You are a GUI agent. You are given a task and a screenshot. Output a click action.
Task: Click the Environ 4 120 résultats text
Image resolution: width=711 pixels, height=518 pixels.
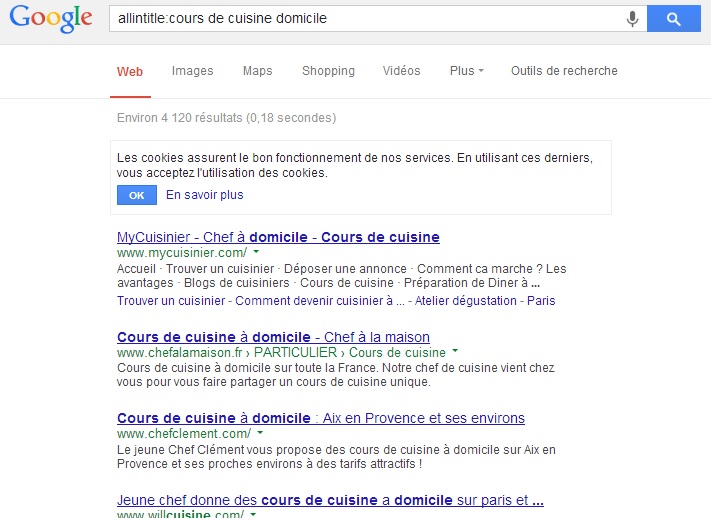(226, 118)
